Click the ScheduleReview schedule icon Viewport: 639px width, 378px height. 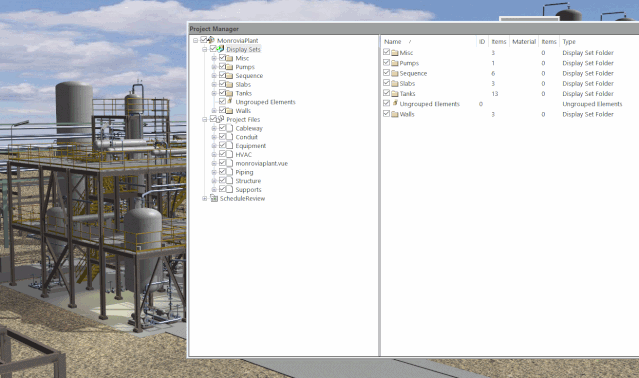(x=214, y=198)
